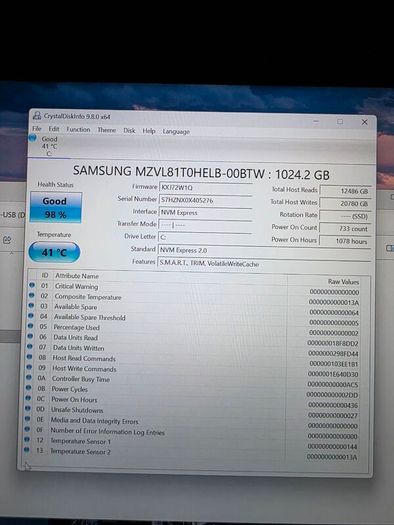
Task: Click the 41 °C temperature button
Action: [54, 252]
